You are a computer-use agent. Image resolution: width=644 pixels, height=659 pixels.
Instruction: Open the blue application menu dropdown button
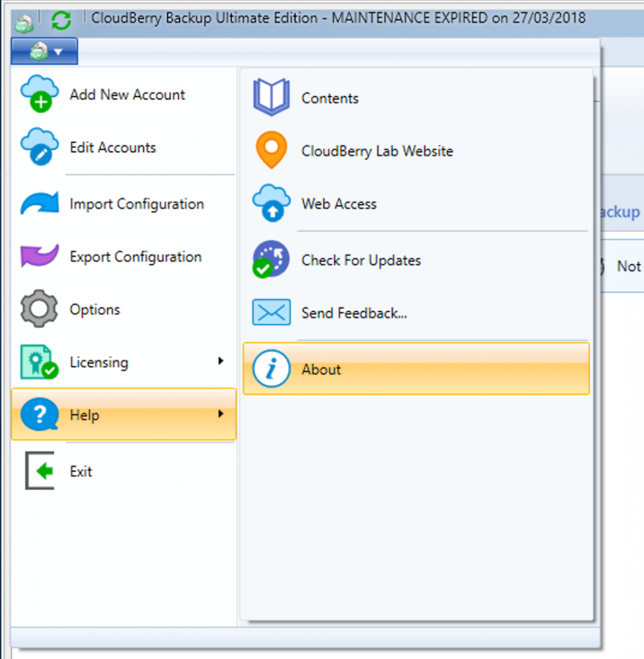click(x=44, y=51)
